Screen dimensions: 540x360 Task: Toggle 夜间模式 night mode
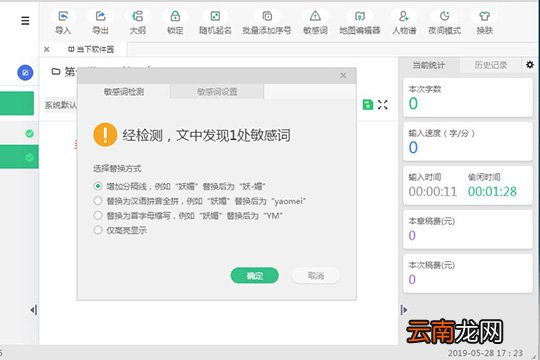[444, 22]
